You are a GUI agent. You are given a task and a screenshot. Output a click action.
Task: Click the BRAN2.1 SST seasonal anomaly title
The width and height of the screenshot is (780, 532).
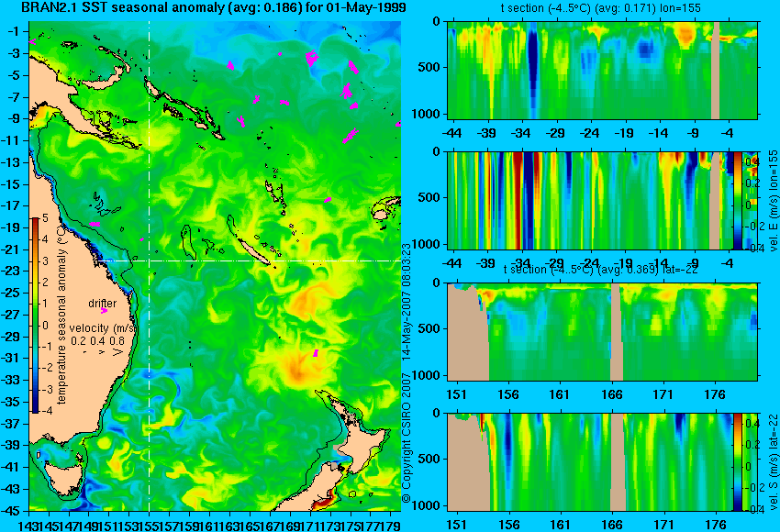coord(214,7)
